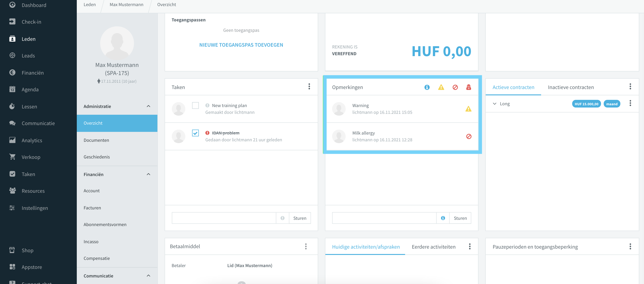This screenshot has height=284, width=644.
Task: Collapse the Financiën submenu section
Action: (x=148, y=174)
